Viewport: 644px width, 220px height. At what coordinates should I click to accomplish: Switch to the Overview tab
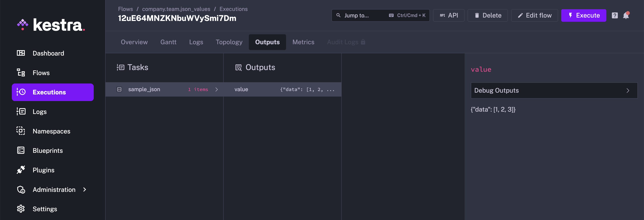click(x=134, y=42)
